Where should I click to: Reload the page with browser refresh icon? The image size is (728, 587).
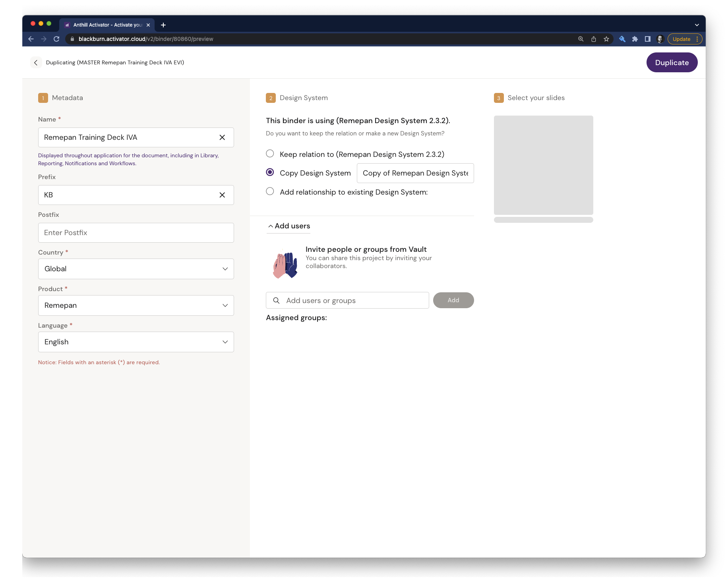(56, 39)
